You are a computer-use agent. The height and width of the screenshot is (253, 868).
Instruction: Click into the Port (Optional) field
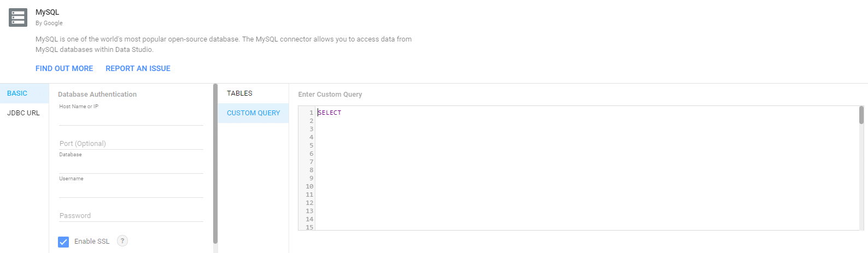pos(131,143)
